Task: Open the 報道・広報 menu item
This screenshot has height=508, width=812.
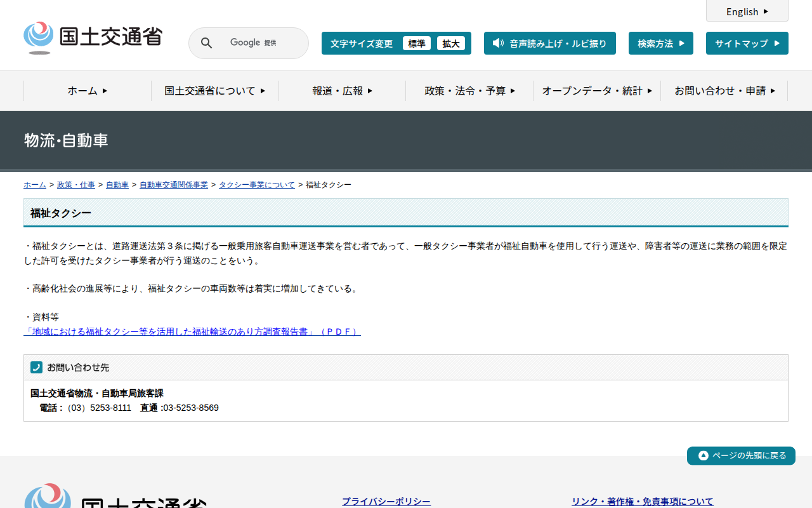Action: tap(342, 91)
